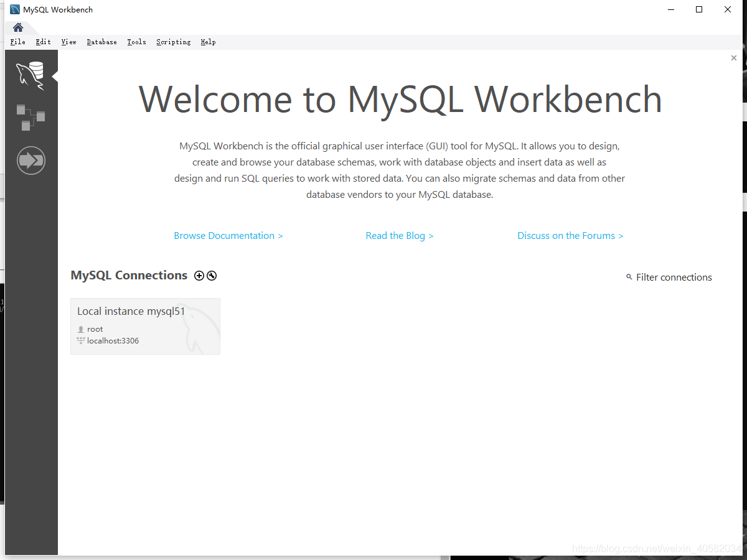Click Discuss on the Forums link
This screenshot has width=747, height=560.
(570, 236)
